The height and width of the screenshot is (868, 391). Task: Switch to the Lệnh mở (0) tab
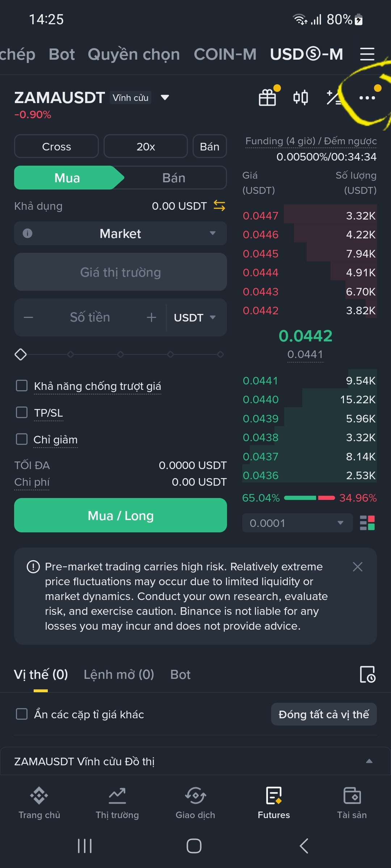pos(119,675)
